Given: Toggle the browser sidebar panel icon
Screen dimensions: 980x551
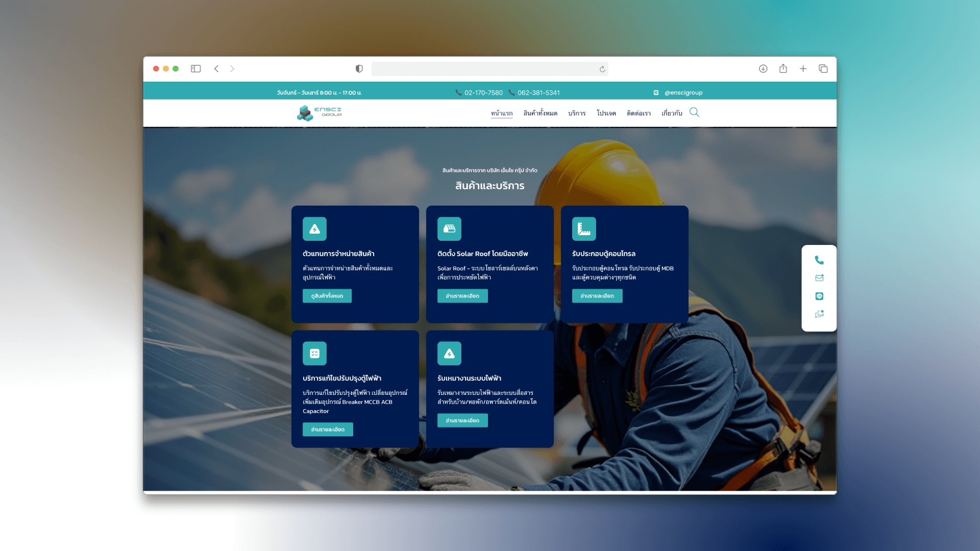Looking at the screenshot, I should point(195,68).
